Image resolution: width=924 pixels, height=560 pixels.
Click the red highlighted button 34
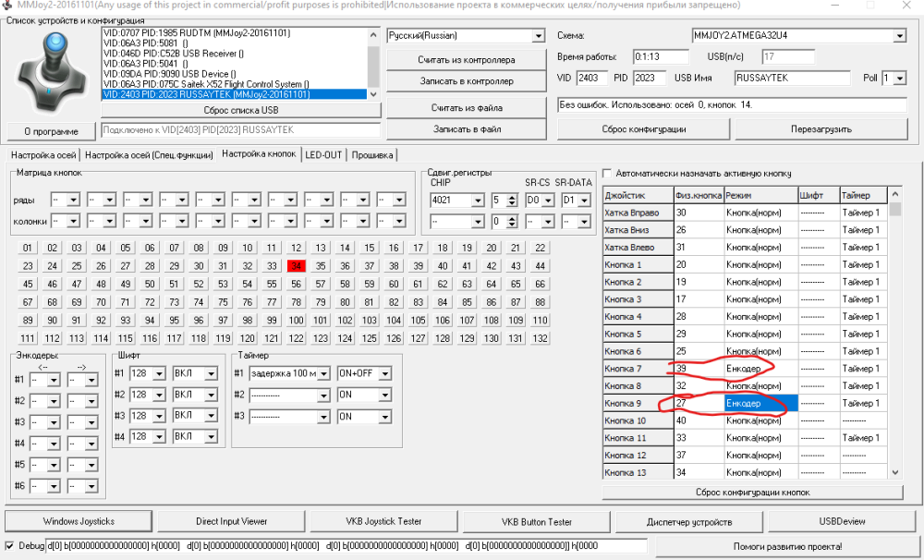tap(296, 265)
